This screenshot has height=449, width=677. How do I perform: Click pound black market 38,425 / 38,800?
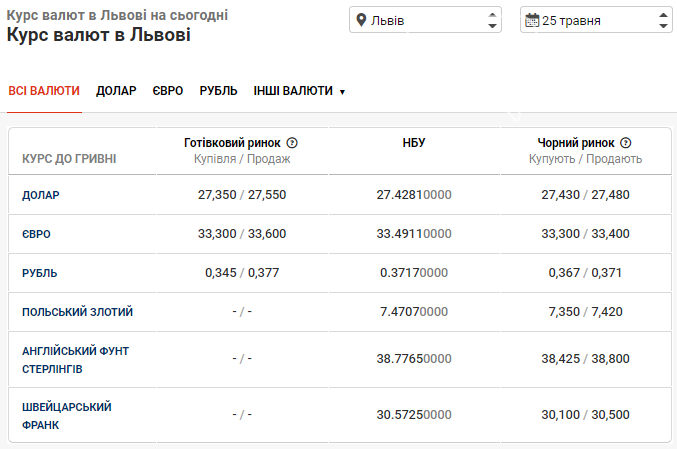point(585,358)
